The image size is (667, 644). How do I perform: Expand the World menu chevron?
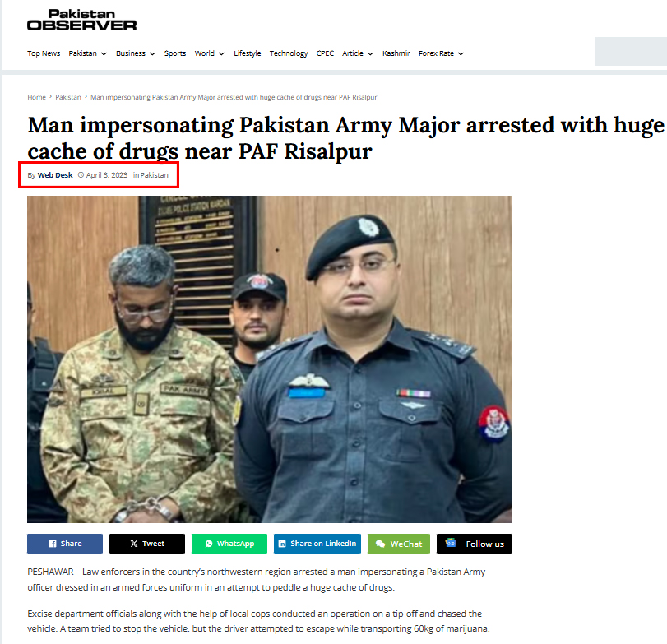(x=221, y=53)
